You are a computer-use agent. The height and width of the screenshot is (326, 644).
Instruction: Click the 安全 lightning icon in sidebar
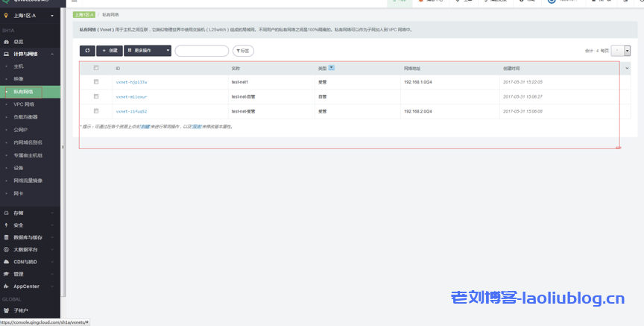coord(6,225)
